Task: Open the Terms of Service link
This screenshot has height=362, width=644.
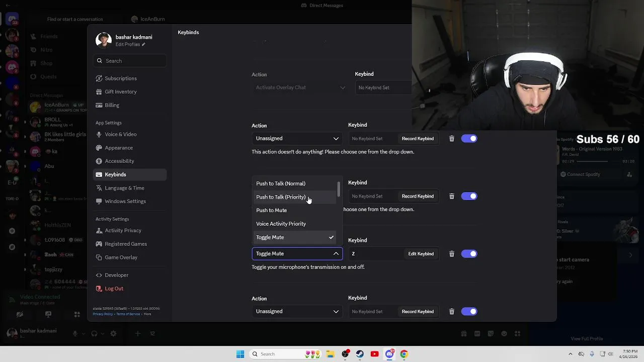Action: tap(128, 314)
